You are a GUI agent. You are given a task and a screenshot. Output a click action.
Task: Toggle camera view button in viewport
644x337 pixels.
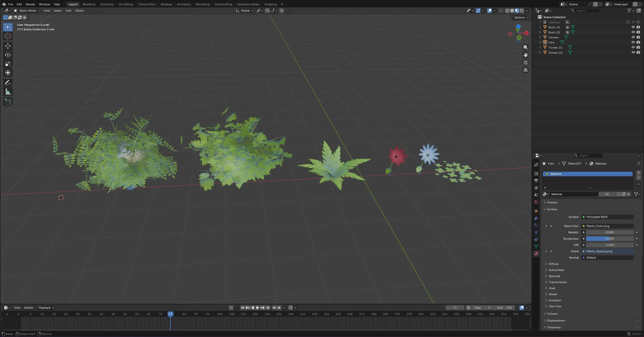[526, 62]
